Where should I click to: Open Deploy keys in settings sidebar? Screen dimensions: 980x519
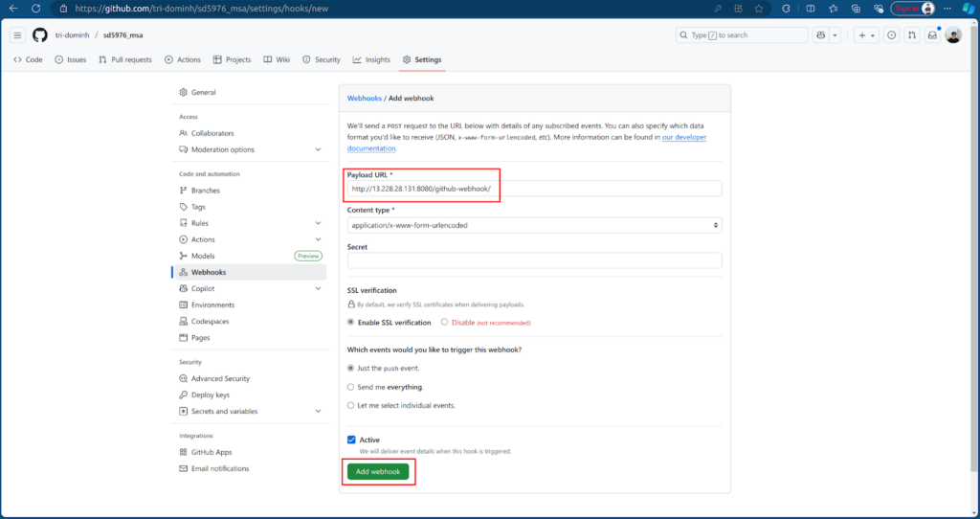(x=210, y=395)
